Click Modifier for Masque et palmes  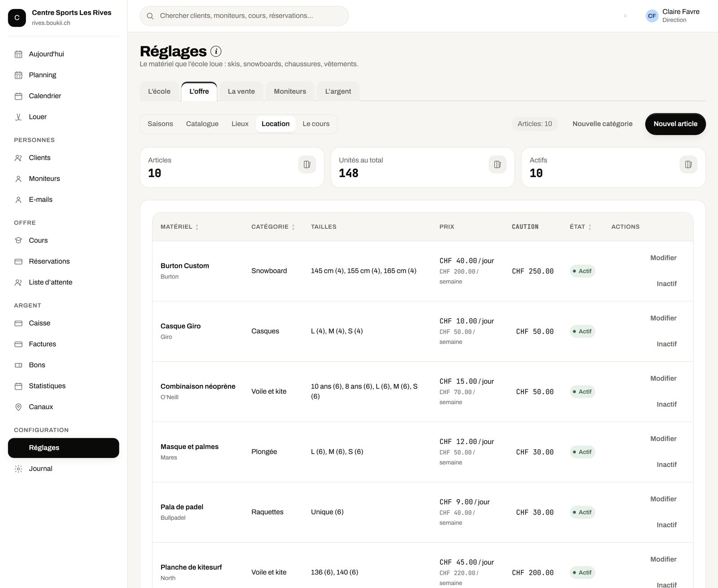pyautogui.click(x=663, y=439)
